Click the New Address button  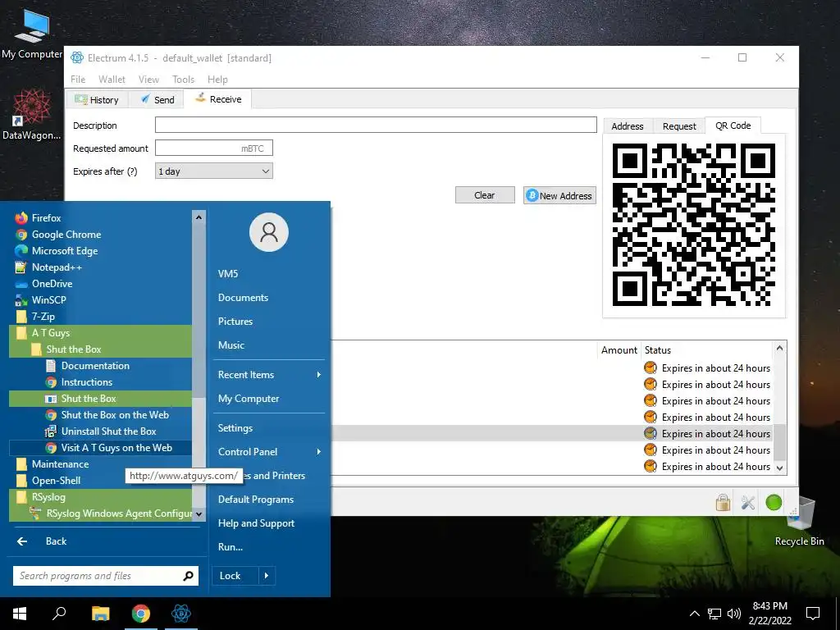click(x=559, y=195)
